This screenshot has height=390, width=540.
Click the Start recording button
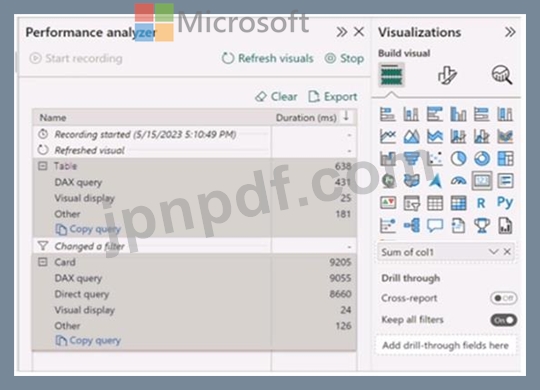(76, 58)
